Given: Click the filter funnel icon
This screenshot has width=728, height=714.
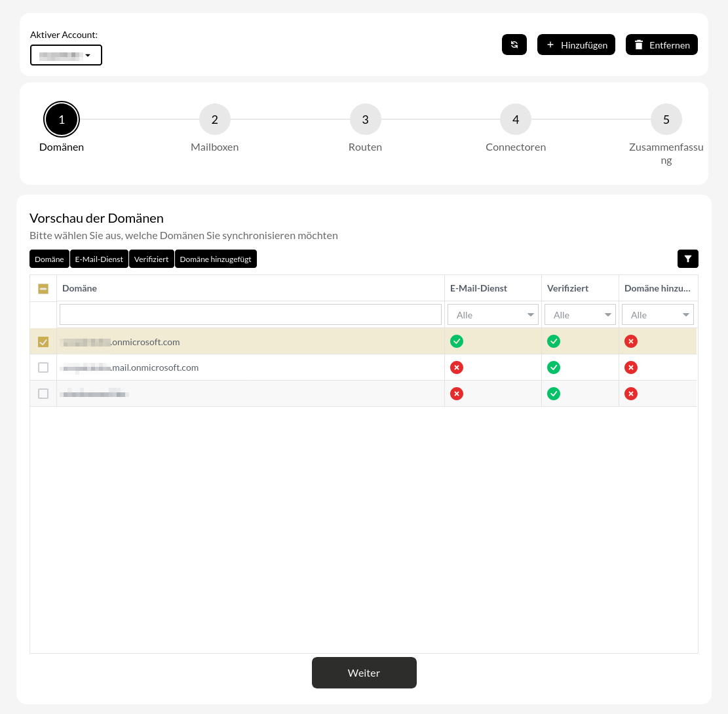Looking at the screenshot, I should 687,259.
